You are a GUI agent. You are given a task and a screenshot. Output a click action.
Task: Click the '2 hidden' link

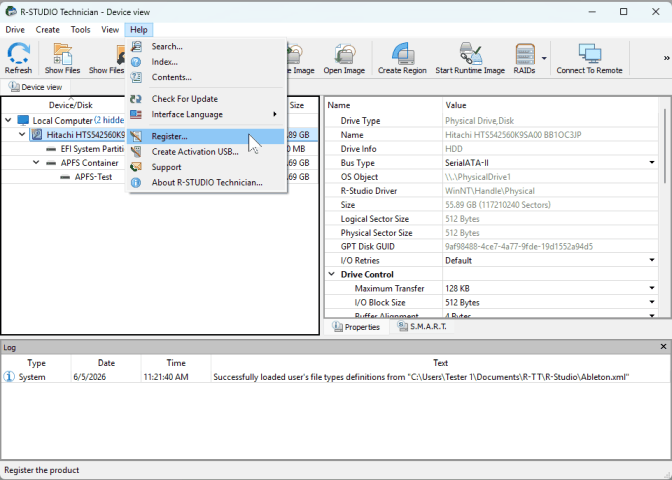(110, 120)
